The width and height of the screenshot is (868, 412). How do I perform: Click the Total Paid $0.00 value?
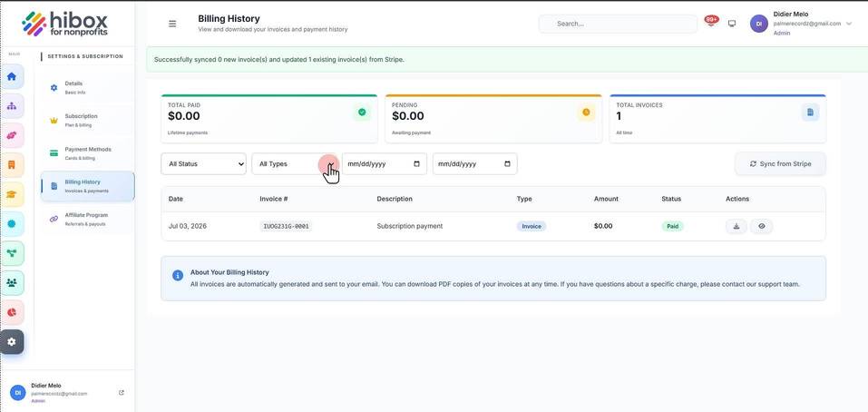coord(184,116)
